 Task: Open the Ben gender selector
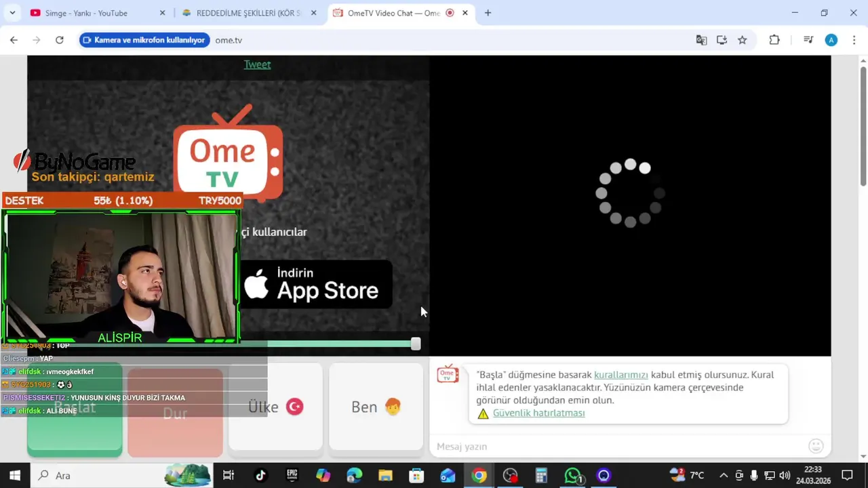(376, 407)
